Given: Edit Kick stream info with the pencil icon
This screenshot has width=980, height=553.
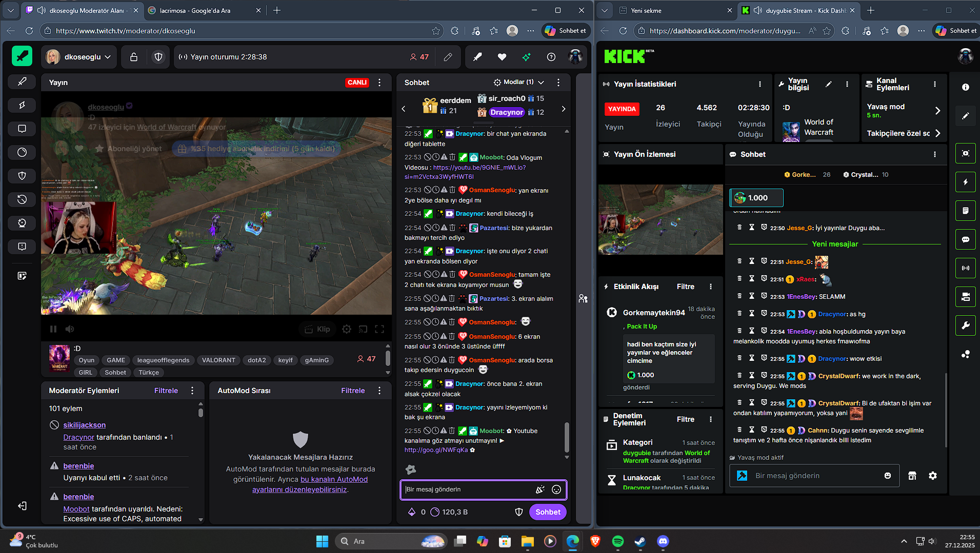Looking at the screenshot, I should click(x=829, y=84).
